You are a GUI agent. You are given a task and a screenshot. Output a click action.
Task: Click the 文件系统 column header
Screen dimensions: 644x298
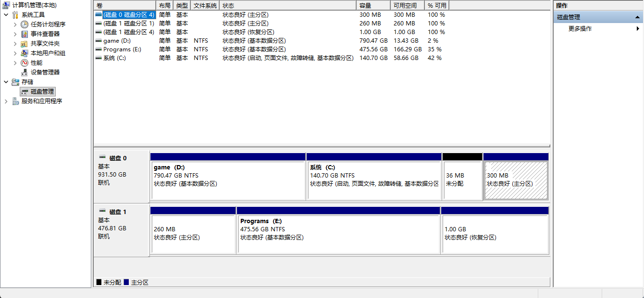click(x=205, y=5)
